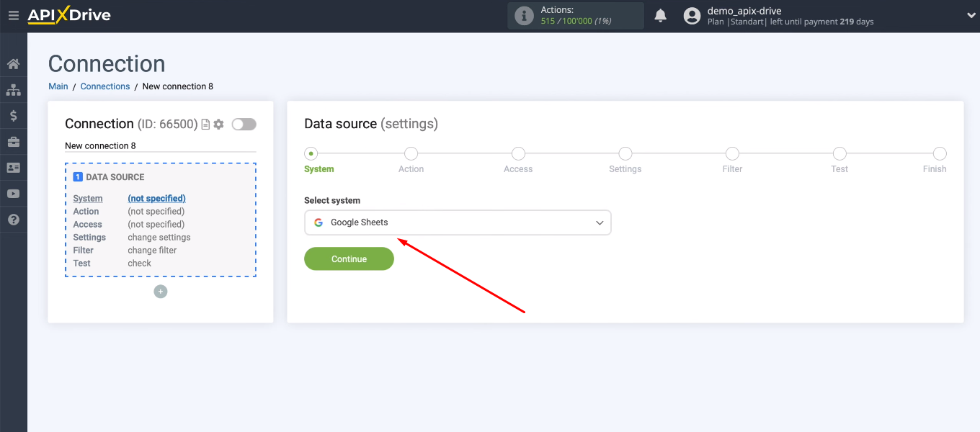980x432 pixels.
Task: Open the billing dollar sidebar icon
Action: (x=13, y=116)
